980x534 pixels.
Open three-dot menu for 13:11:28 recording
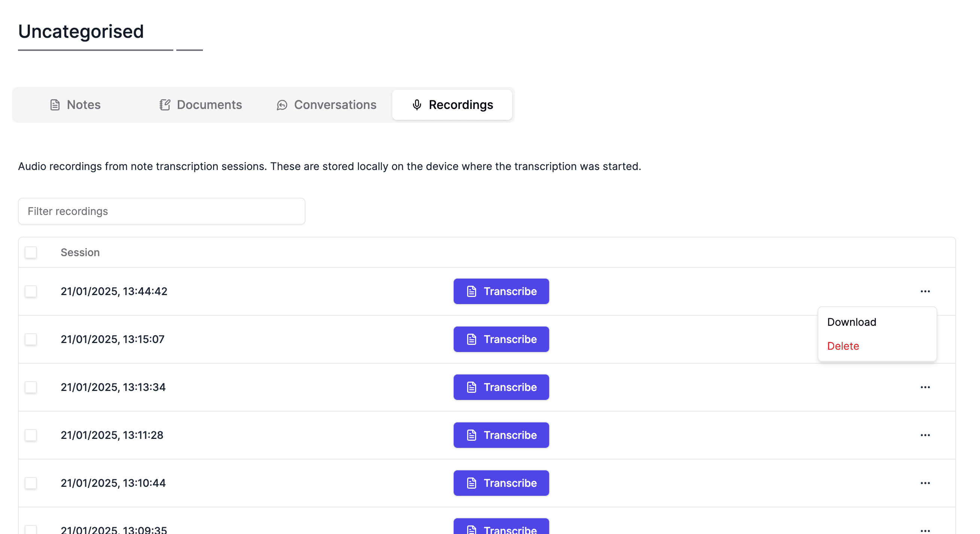tap(925, 435)
